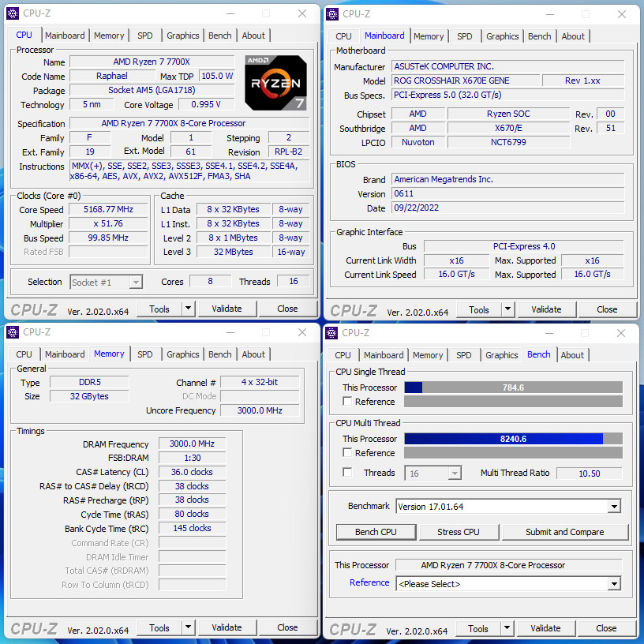Switch to Memory tab in Mainboard window
644x644 pixels.
(x=429, y=36)
